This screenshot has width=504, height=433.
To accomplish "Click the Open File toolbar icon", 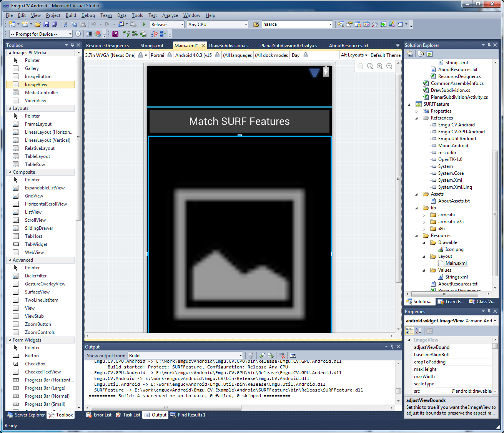I will (x=38, y=24).
